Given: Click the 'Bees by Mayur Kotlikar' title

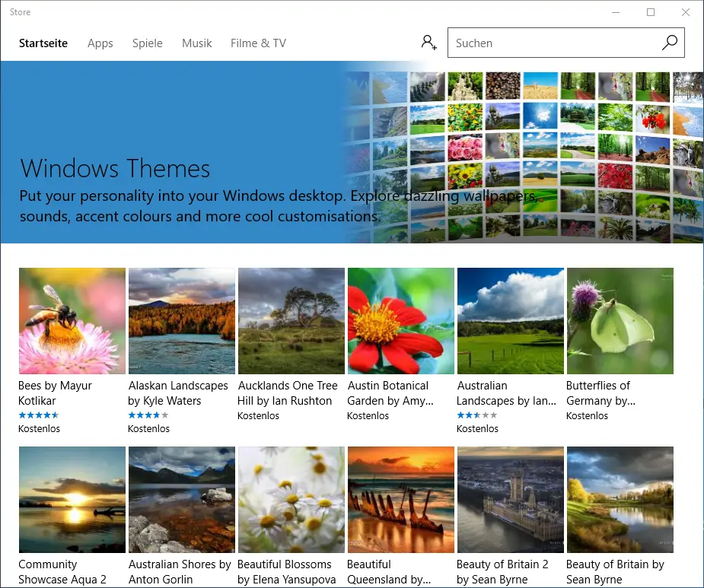Looking at the screenshot, I should click(55, 393).
